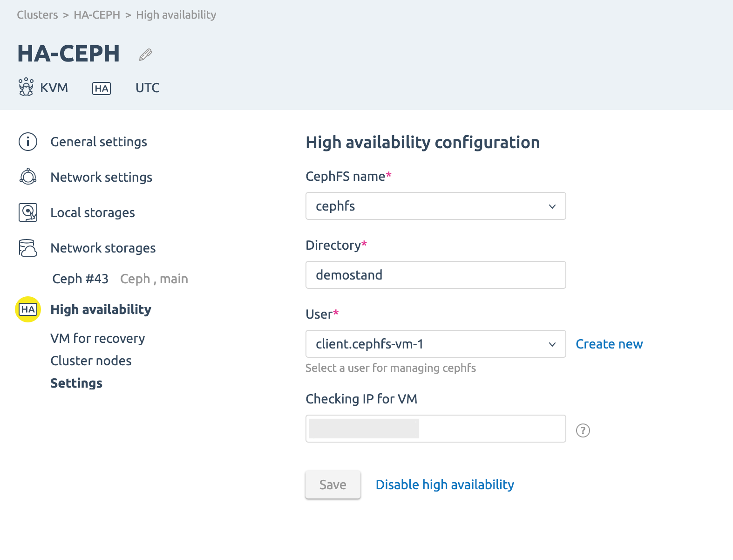Image resolution: width=733 pixels, height=560 pixels.
Task: Click 'Ceph , main' storage tags
Action: pyautogui.click(x=154, y=279)
